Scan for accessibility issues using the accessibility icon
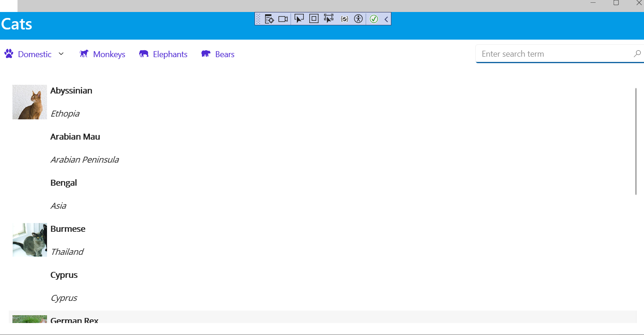The image size is (644, 335). 358,18
